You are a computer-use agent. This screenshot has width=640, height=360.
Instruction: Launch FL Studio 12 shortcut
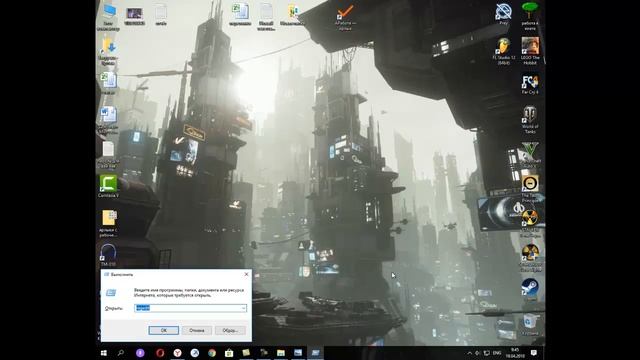pyautogui.click(x=504, y=51)
